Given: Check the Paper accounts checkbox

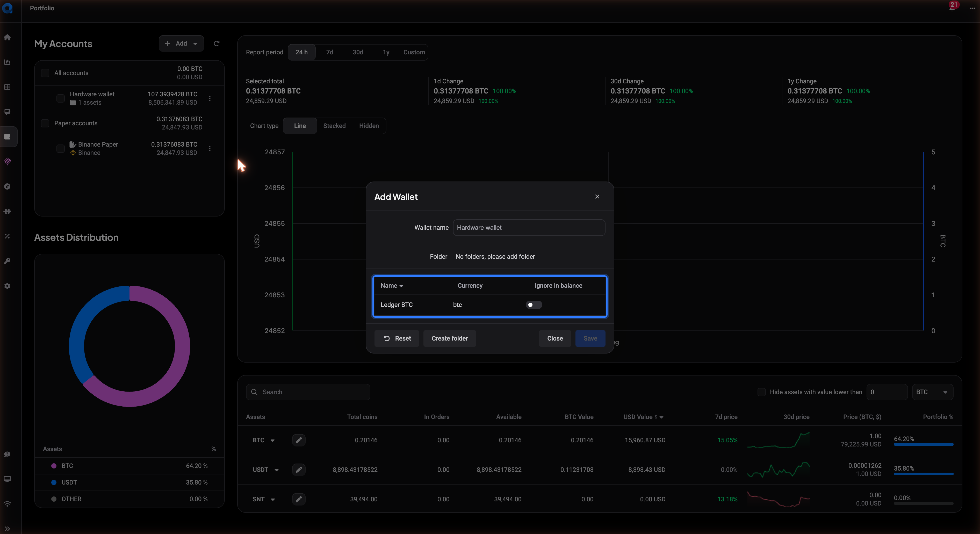Looking at the screenshot, I should [45, 123].
